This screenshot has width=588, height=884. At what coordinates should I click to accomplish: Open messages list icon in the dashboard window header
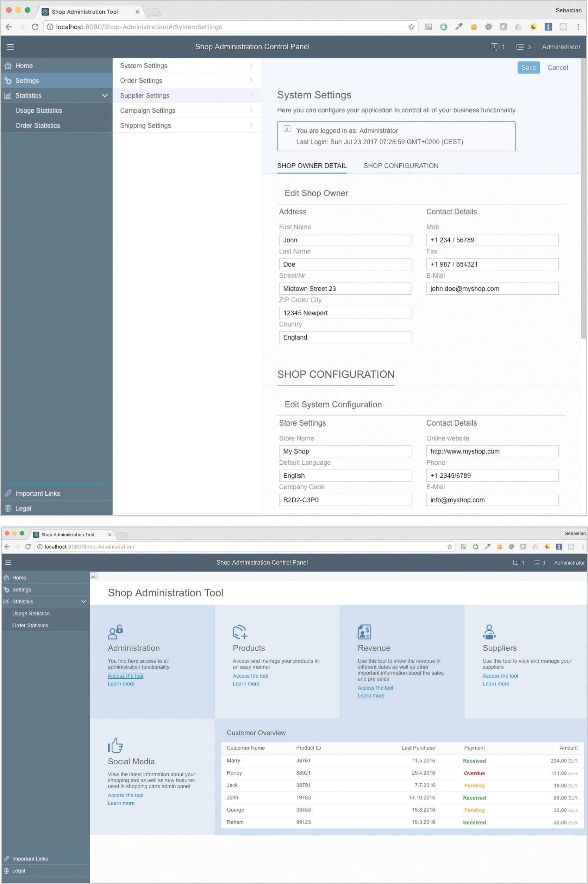click(x=537, y=562)
